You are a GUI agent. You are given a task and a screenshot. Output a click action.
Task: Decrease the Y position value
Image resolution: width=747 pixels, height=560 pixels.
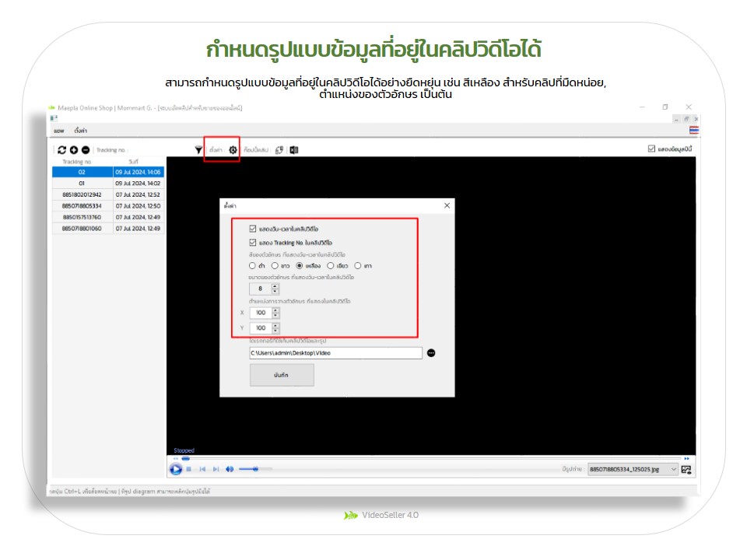pos(275,331)
